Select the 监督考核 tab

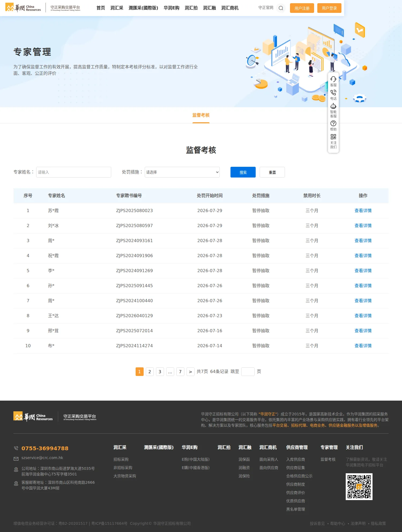201,115
